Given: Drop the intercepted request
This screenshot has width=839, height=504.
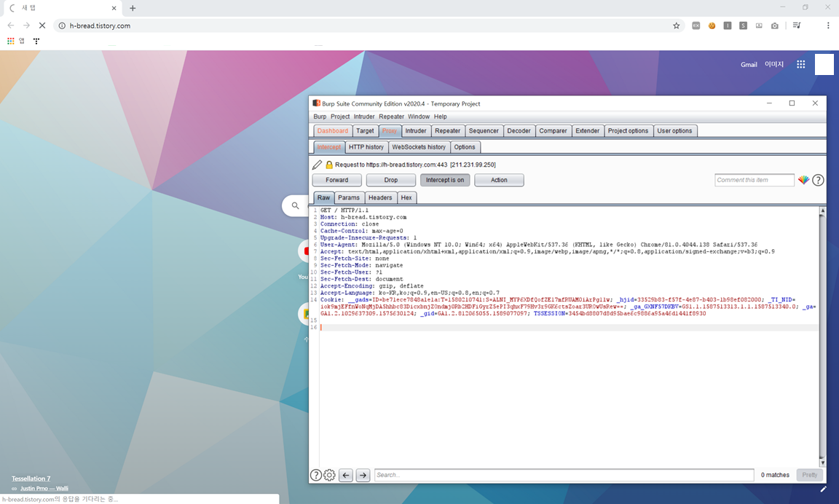Looking at the screenshot, I should click(x=391, y=181).
